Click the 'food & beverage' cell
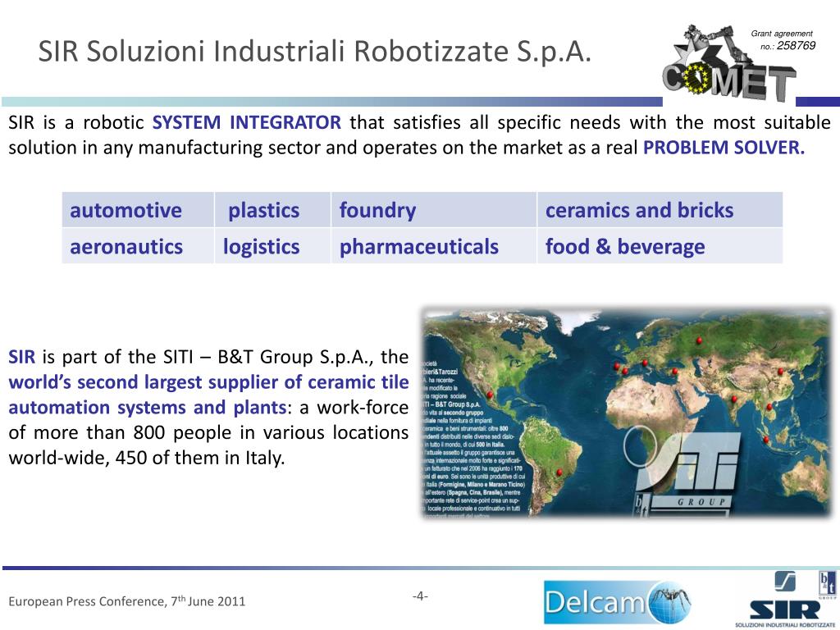Screen dimensions: 840x630 (660, 246)
